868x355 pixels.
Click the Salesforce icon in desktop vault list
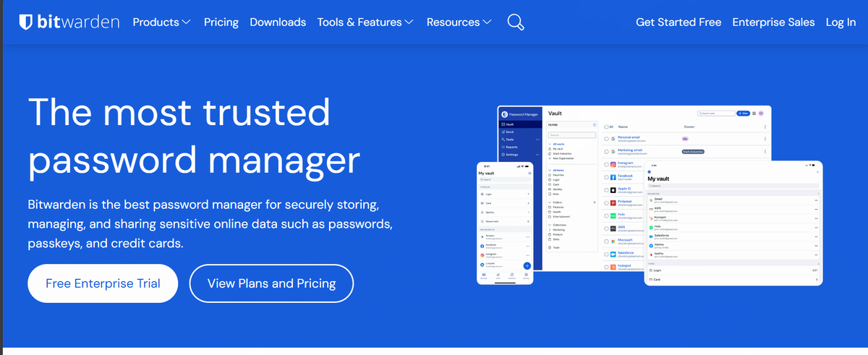[x=613, y=255]
